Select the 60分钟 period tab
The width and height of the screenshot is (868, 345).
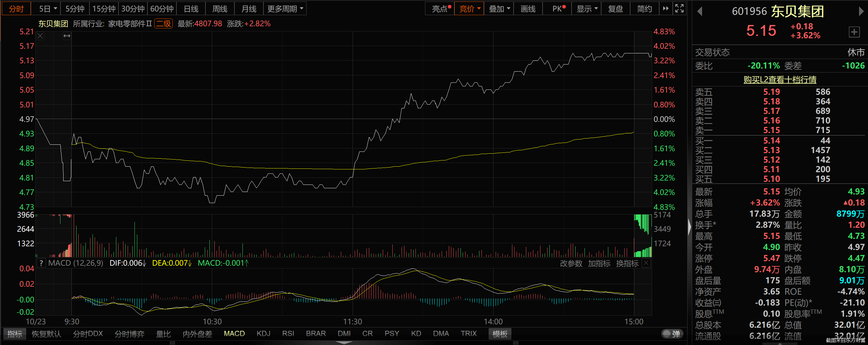pyautogui.click(x=162, y=8)
